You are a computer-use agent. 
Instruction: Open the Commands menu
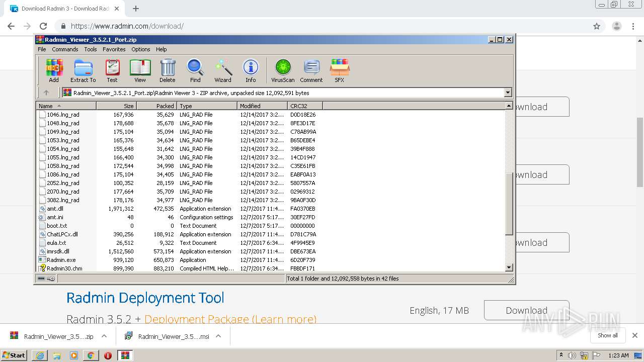65,49
